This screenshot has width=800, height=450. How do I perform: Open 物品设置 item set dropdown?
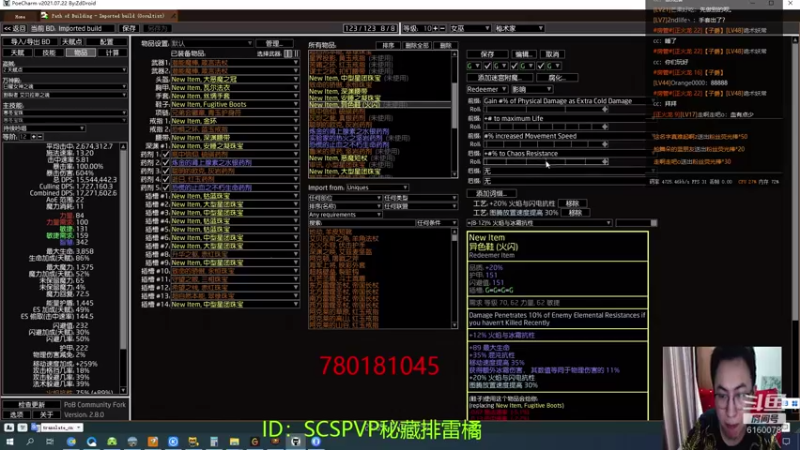coord(211,44)
